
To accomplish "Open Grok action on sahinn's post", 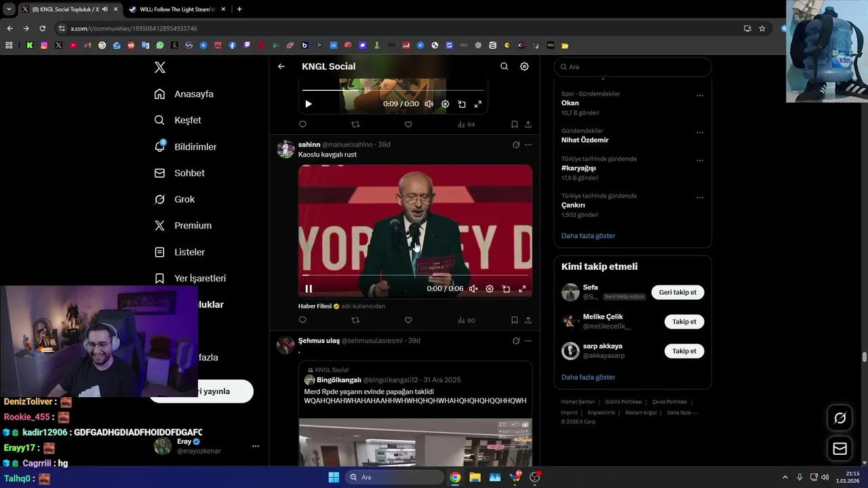I will point(516,144).
